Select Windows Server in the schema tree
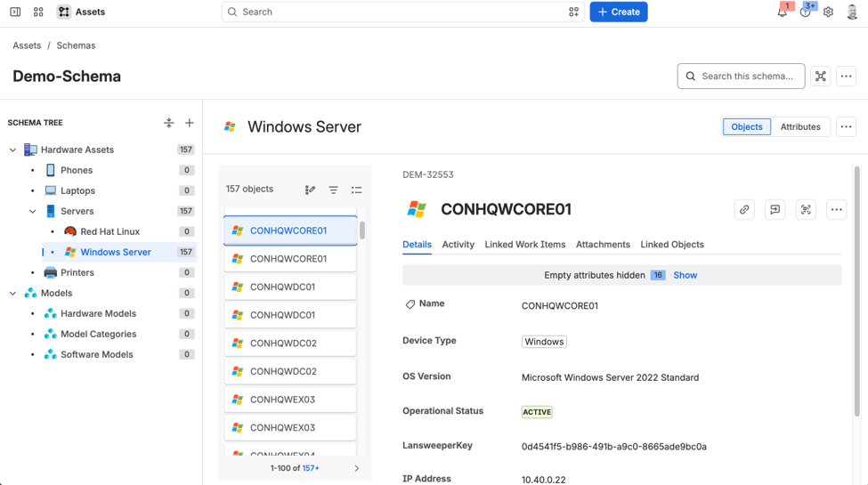The width and height of the screenshot is (868, 485). point(115,252)
